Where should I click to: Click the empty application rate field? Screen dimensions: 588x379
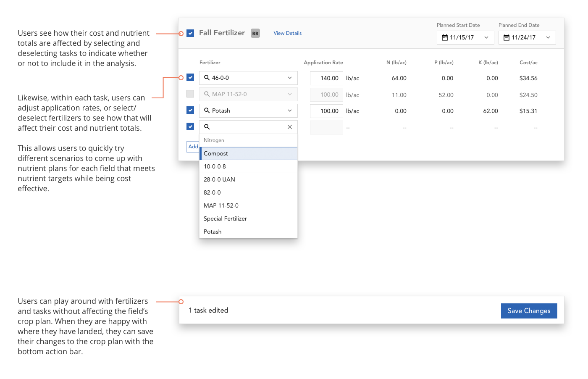(x=326, y=127)
